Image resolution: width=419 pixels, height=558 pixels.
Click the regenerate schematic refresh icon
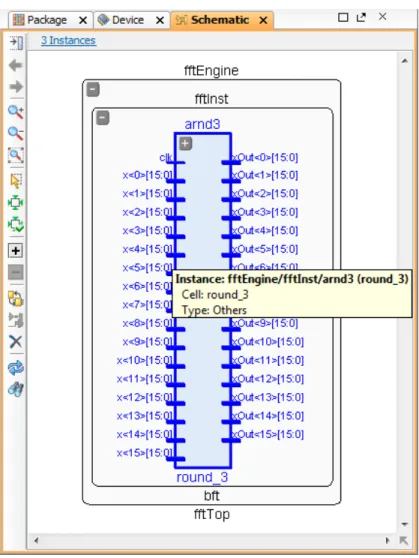click(16, 368)
